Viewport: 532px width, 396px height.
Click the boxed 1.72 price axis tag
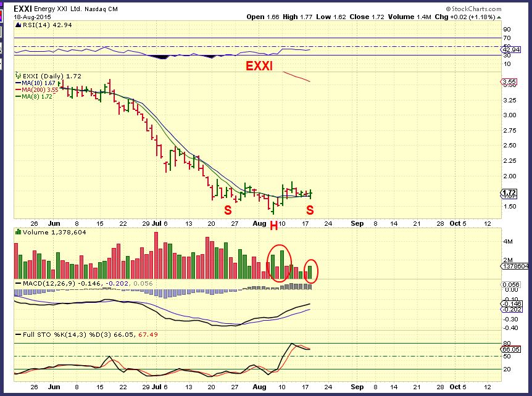[509, 192]
